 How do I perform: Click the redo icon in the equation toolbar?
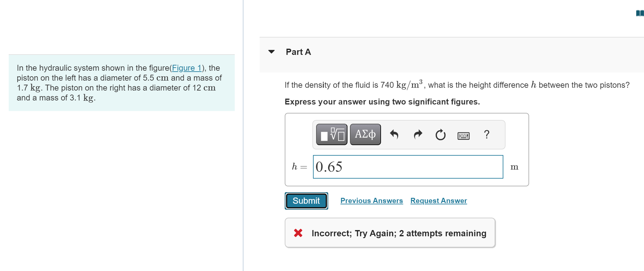pos(417,134)
